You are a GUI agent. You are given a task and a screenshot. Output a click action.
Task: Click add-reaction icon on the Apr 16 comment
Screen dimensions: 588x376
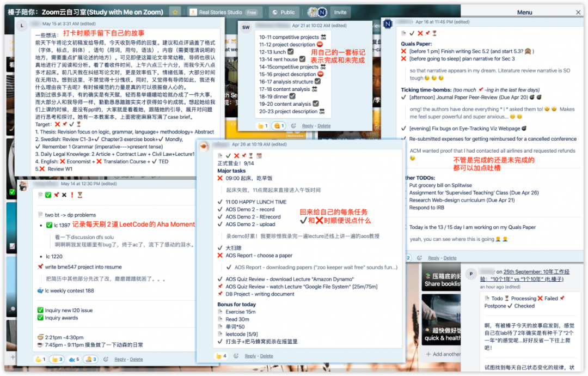419,258
